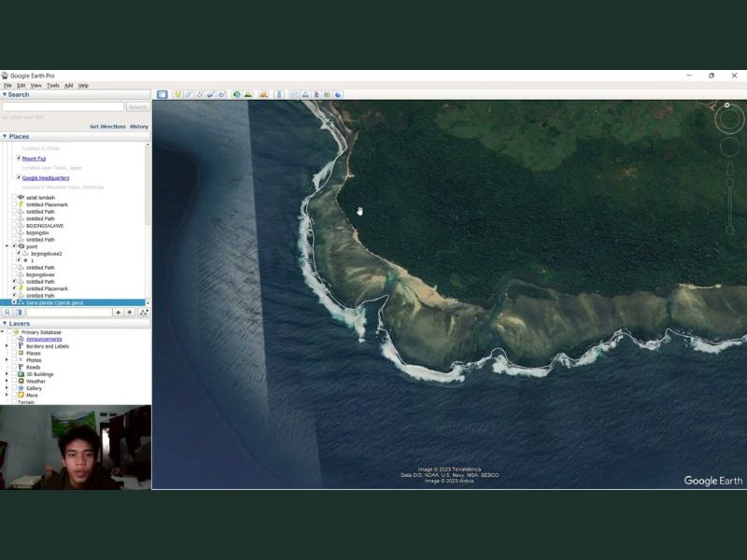Click the Weather layer sun icon
Screen dimensions: 747x560
click(x=21, y=381)
